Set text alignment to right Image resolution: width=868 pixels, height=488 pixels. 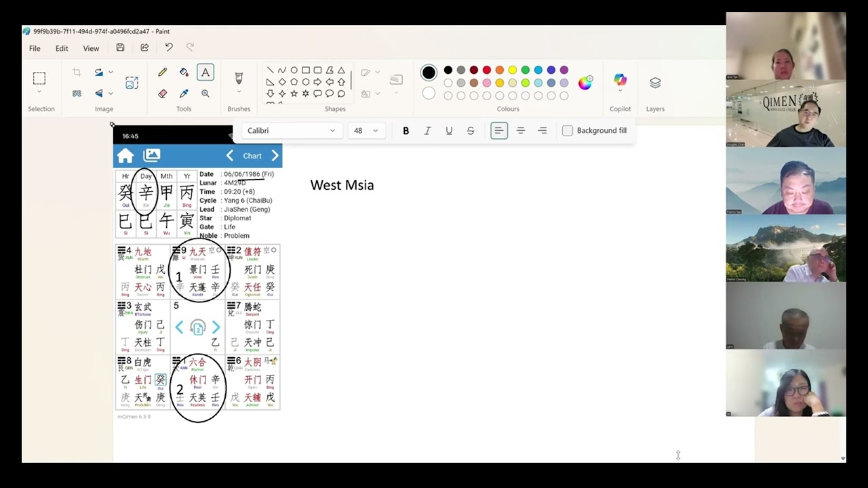[x=542, y=131]
